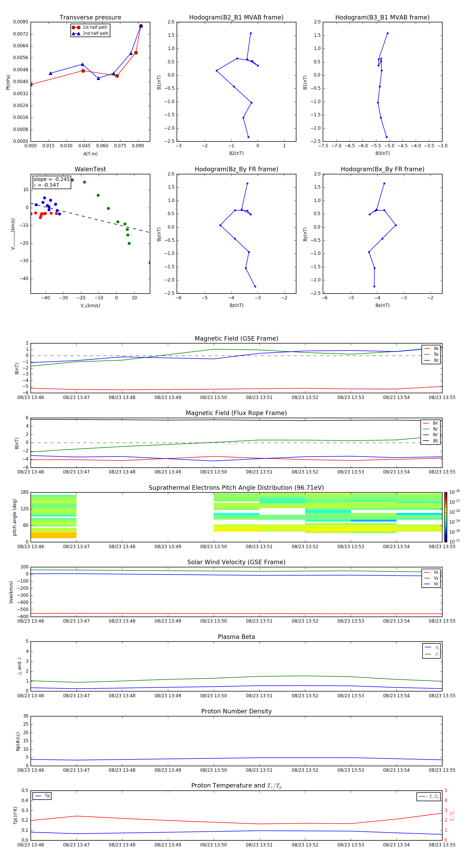Click the peak data point in Transverse pressure plot

pos(141,26)
